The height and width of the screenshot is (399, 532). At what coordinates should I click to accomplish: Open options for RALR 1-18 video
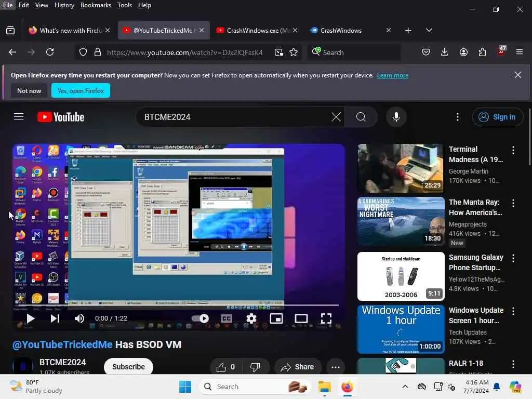point(513,364)
